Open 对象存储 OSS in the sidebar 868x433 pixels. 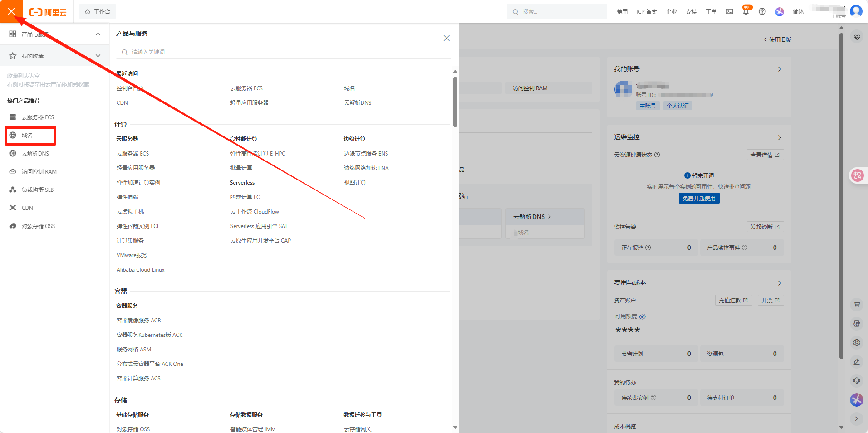coord(38,226)
